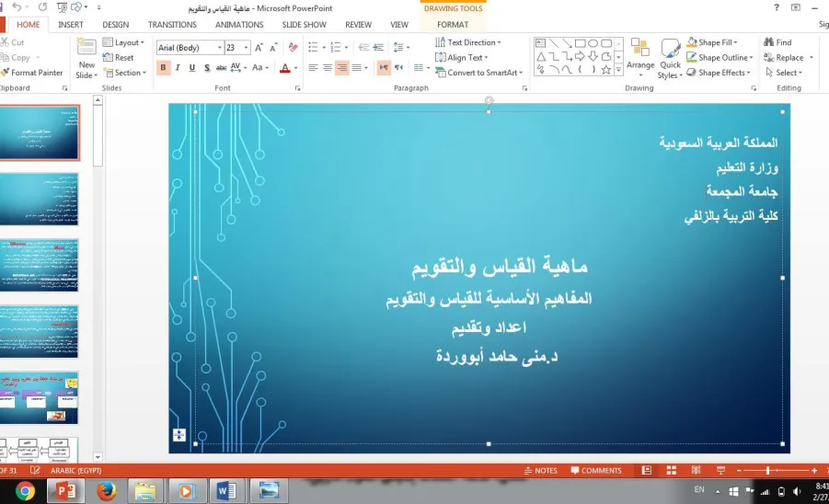Select the second slide thumbnail
The height and width of the screenshot is (504, 829).
40,199
